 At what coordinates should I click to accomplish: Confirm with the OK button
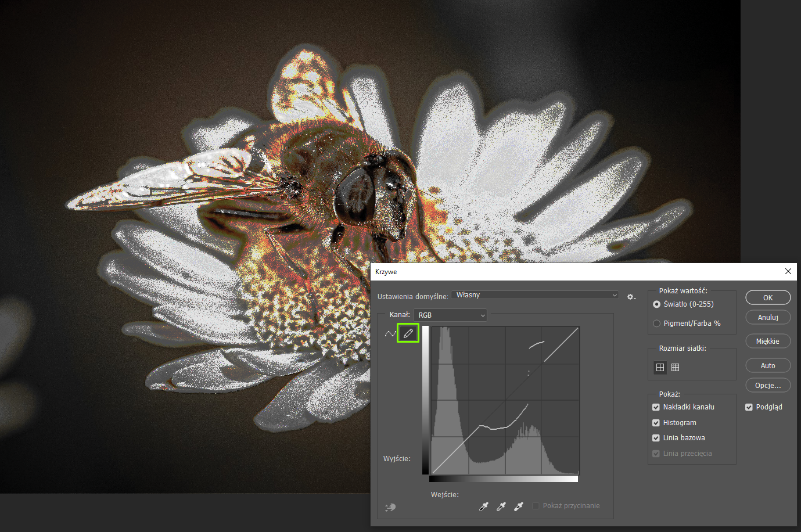[768, 297]
